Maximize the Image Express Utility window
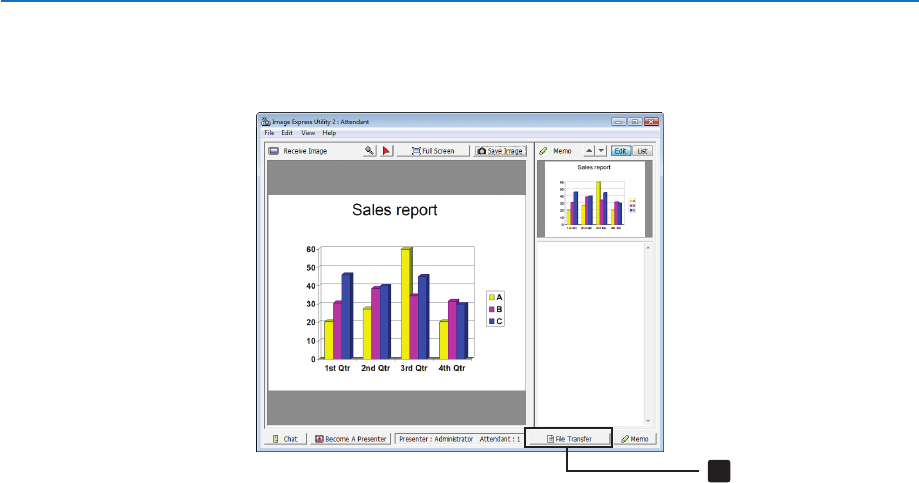Screen dimensions: 919x483 (635, 121)
